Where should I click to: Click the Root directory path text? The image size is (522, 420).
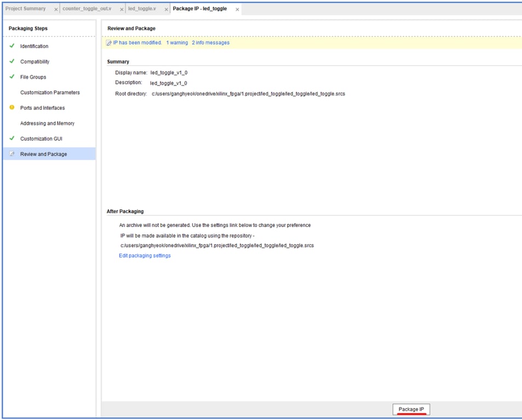pos(248,94)
